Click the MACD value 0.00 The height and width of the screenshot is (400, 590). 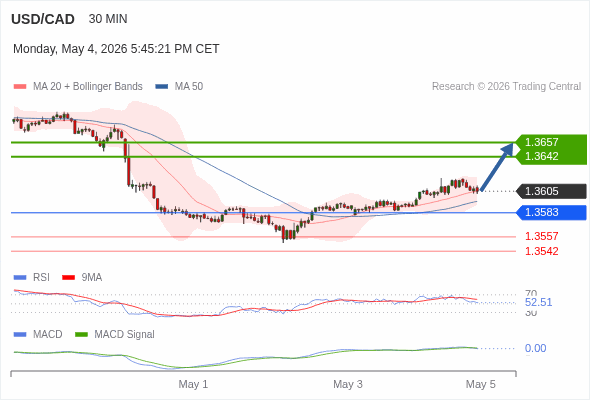535,348
